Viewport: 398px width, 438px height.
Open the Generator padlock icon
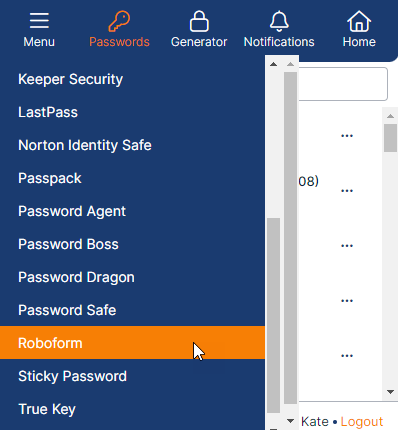pos(199,21)
